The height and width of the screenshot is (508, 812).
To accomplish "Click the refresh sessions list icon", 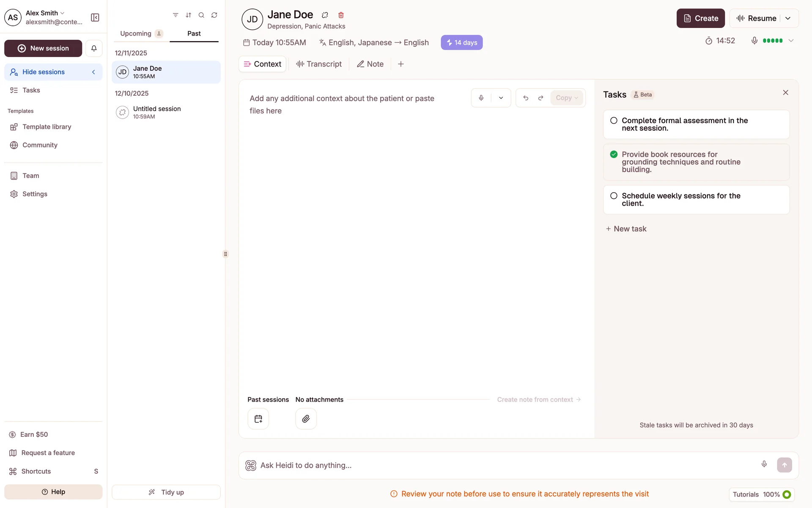I will pyautogui.click(x=214, y=15).
